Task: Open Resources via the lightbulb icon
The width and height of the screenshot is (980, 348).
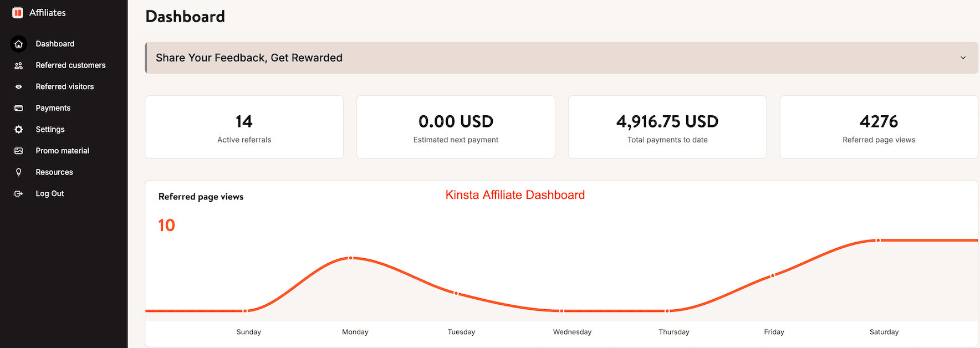Action: [x=18, y=172]
